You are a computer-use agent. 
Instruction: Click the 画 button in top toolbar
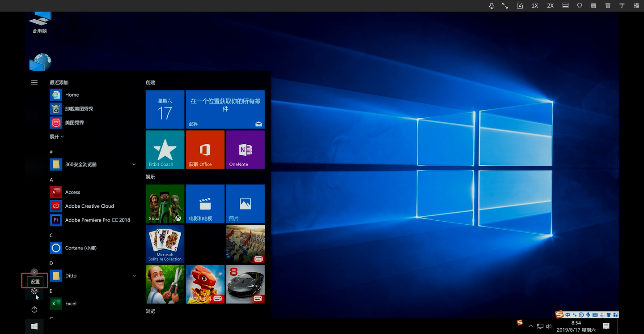tap(593, 6)
